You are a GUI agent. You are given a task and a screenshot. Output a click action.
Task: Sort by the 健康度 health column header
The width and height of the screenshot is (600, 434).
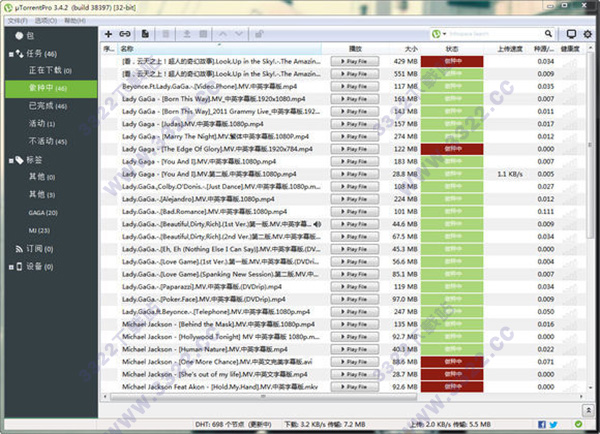pyautogui.click(x=570, y=49)
